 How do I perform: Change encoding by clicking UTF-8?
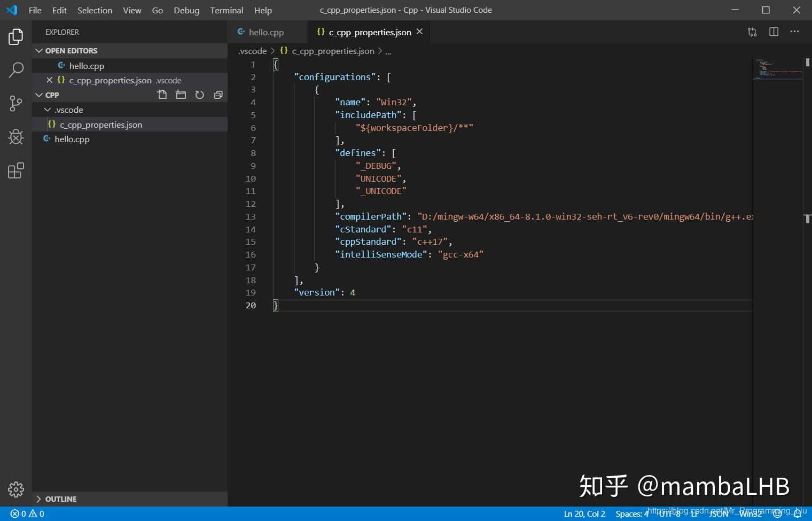pyautogui.click(x=669, y=514)
